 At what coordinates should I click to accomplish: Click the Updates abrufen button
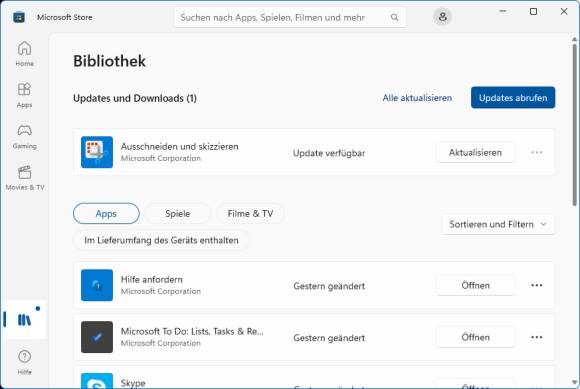(x=513, y=98)
